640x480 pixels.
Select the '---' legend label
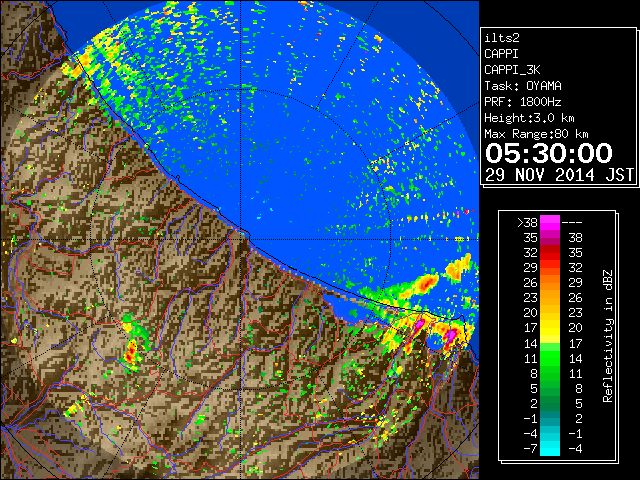pos(572,223)
